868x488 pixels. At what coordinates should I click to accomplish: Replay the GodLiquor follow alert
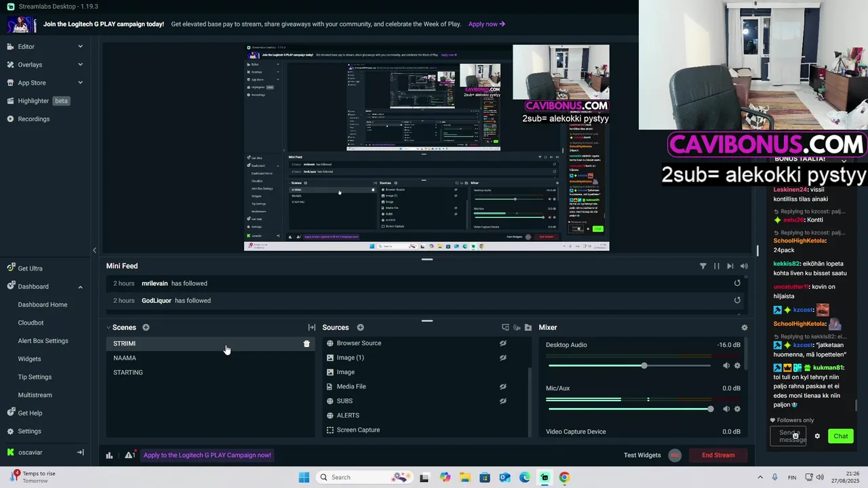click(x=737, y=300)
